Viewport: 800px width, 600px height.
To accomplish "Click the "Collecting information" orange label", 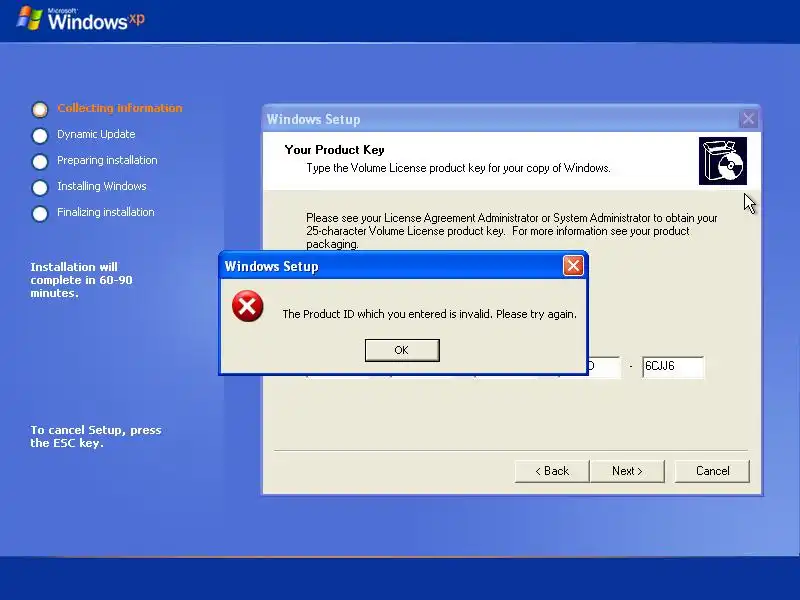I will [x=120, y=108].
